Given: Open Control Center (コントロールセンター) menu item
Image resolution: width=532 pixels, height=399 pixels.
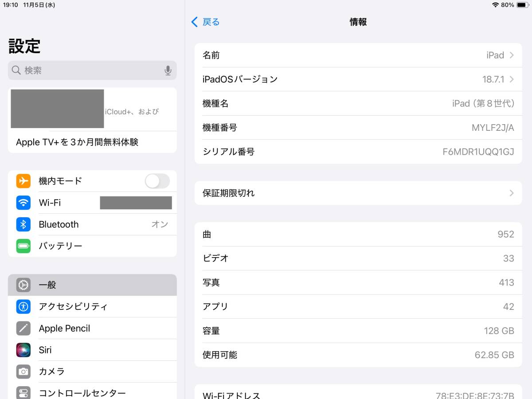Looking at the screenshot, I should click(82, 393).
